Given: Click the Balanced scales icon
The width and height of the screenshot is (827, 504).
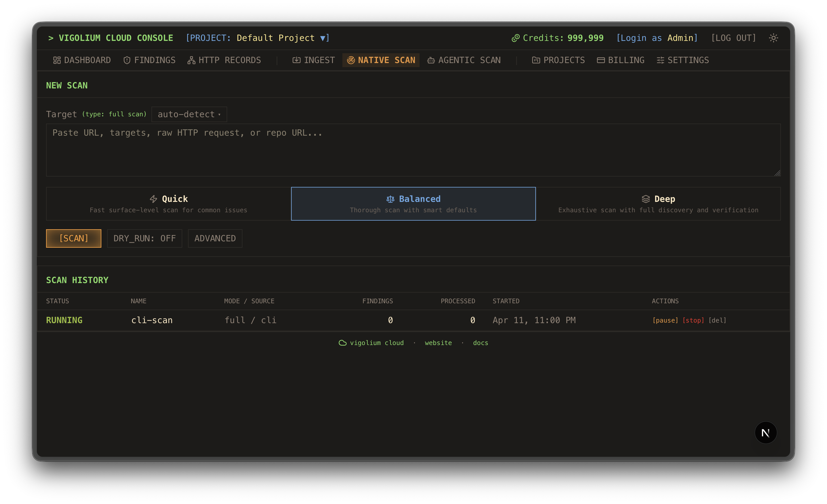Looking at the screenshot, I should click(390, 199).
